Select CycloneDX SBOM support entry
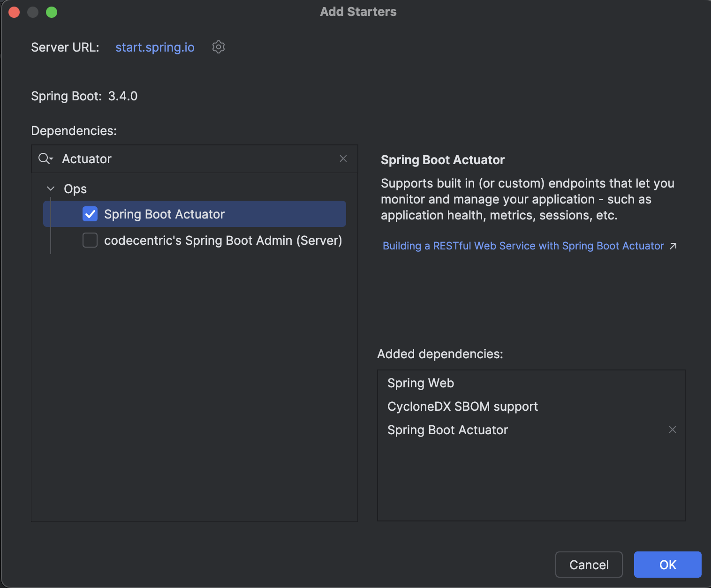Screen dimensions: 711x588 pyautogui.click(x=462, y=406)
